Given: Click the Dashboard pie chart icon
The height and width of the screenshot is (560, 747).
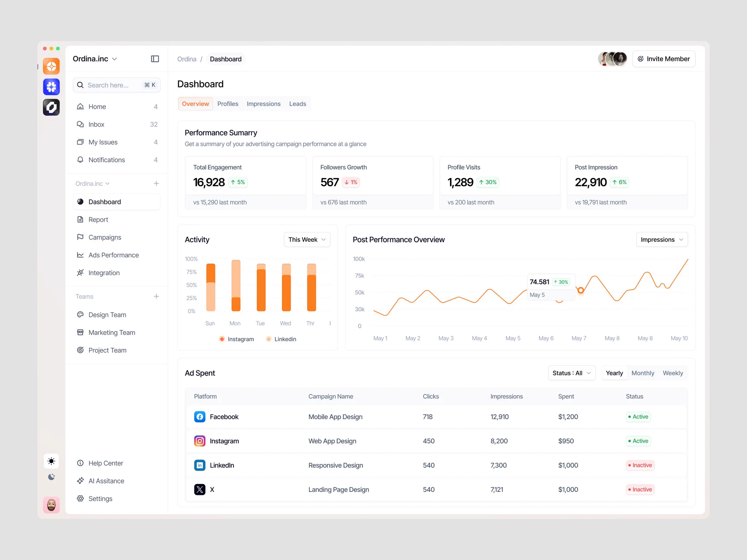Looking at the screenshot, I should tap(80, 202).
